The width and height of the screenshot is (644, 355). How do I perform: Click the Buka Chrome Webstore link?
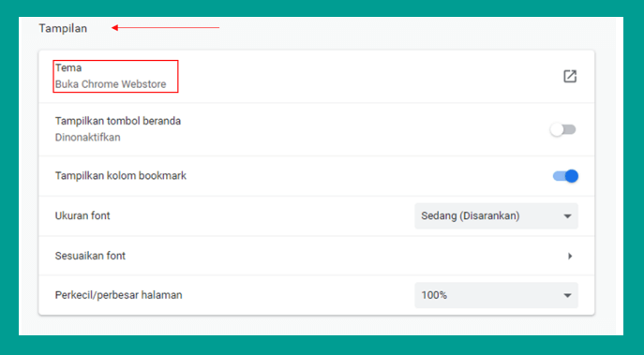(x=111, y=84)
